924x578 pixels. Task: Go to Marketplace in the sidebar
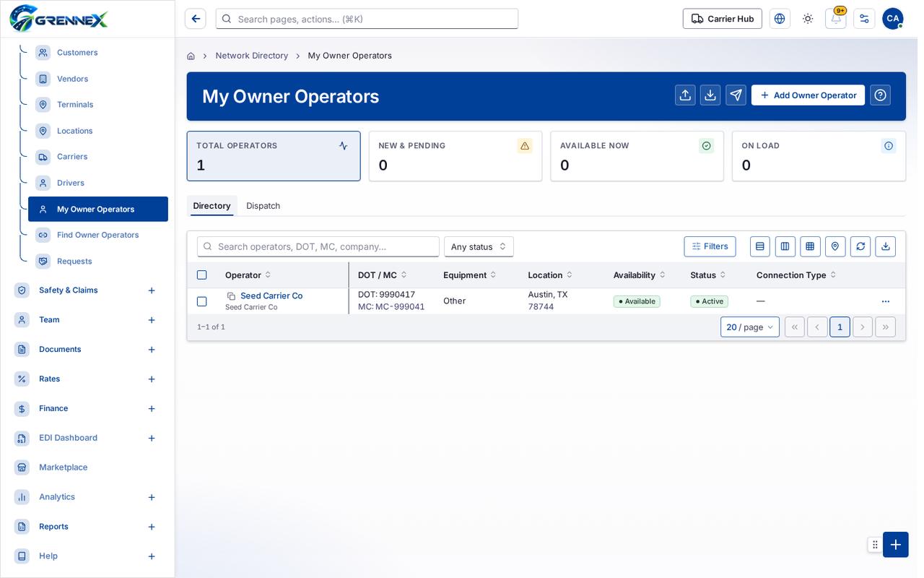[87, 467]
